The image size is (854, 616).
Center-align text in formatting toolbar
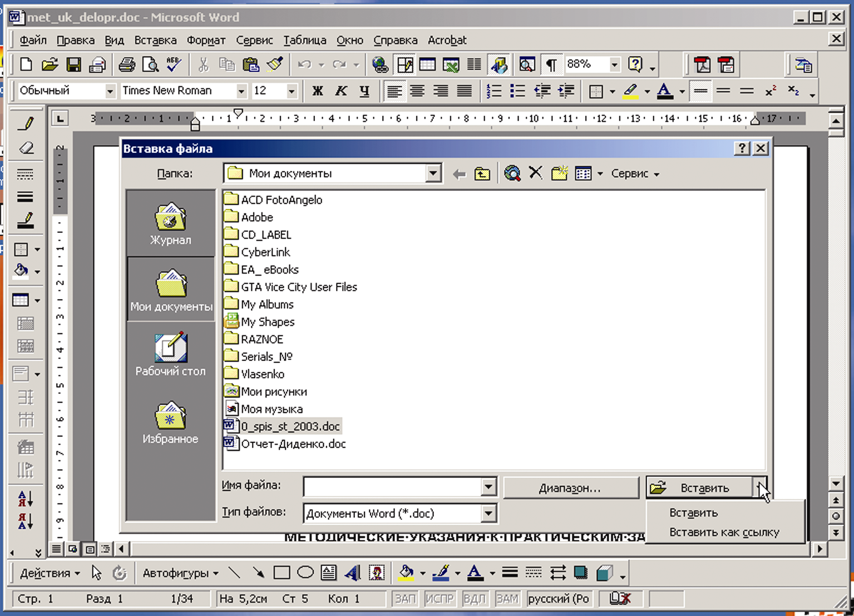click(x=417, y=91)
